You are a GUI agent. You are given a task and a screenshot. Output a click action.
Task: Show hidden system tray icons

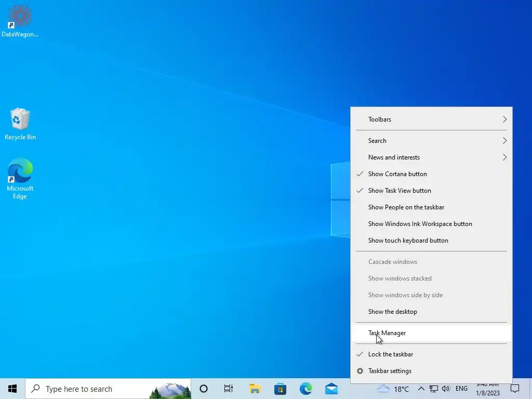pyautogui.click(x=421, y=389)
